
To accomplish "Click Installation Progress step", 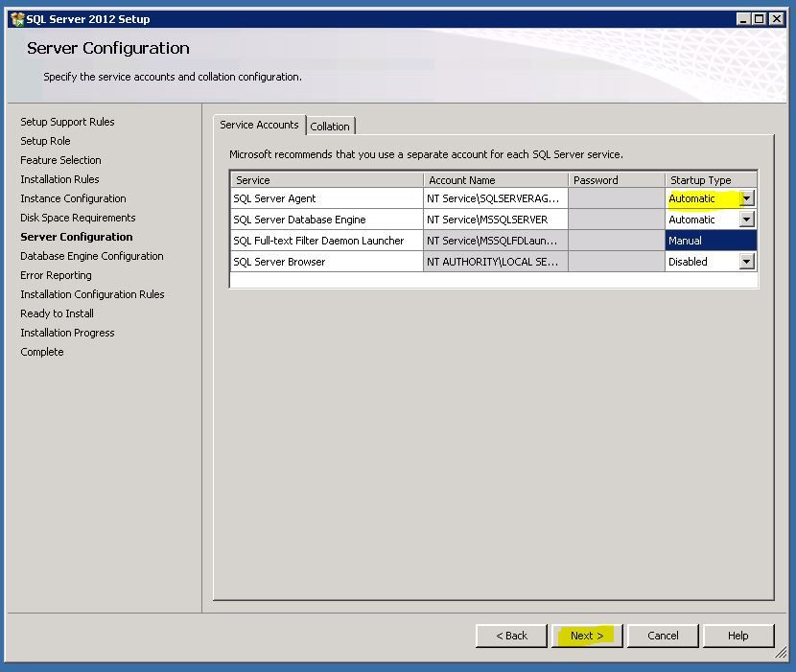I will tap(67, 333).
